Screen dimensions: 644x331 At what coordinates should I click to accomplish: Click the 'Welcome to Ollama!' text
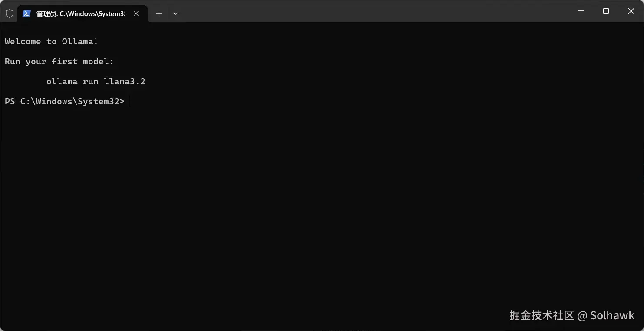[51, 42]
